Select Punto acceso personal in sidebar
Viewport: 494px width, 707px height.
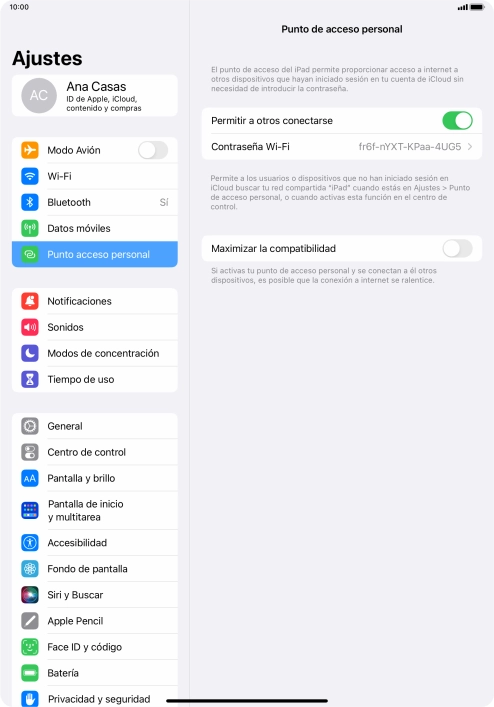point(95,254)
